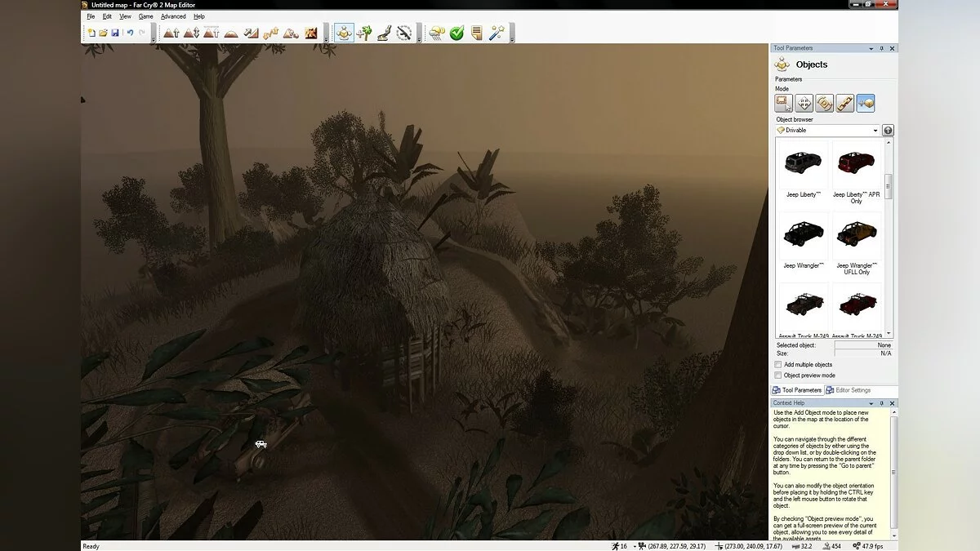This screenshot has width=980, height=551.
Task: Select the Vegetation (palm tree) tool
Action: [364, 33]
